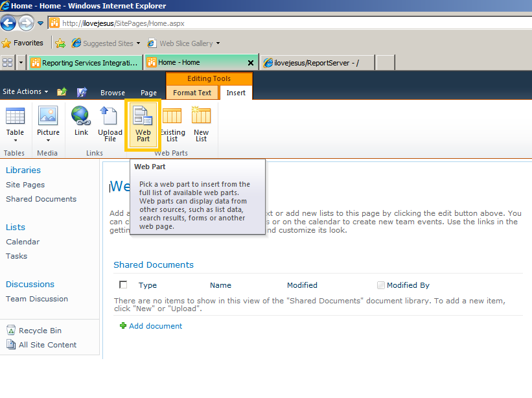The image size is (532, 398).
Task: Click the address bar site icon
Action: pyautogui.click(x=54, y=23)
